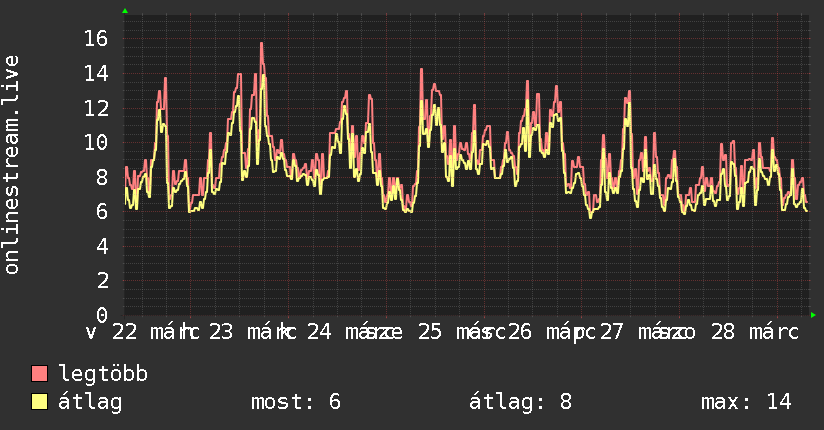Click the 'most: 6' current value

click(x=296, y=402)
